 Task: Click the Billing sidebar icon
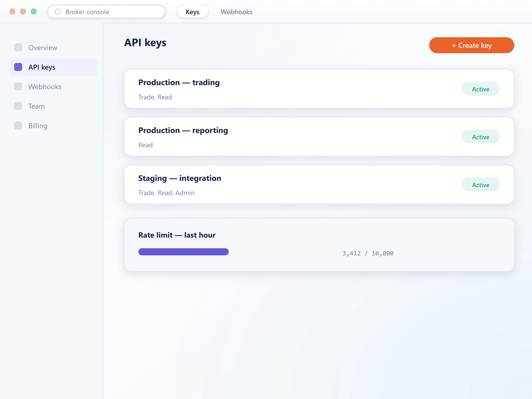point(18,126)
